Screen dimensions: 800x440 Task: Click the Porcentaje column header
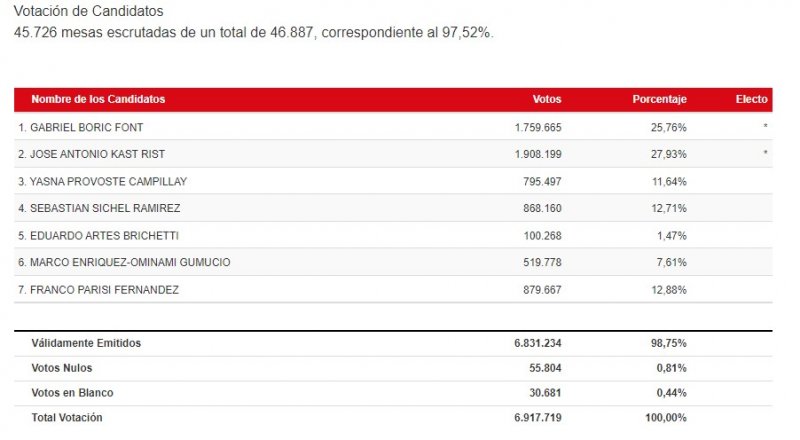(659, 100)
